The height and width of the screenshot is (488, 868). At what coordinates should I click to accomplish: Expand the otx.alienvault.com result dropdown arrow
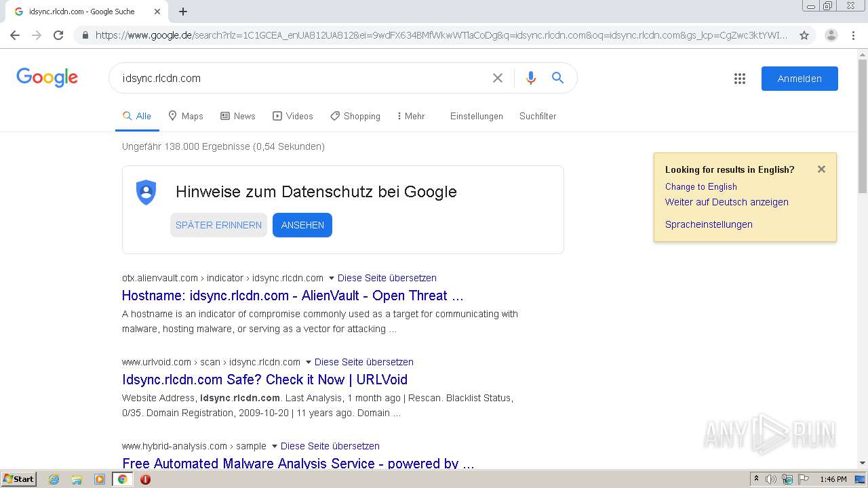click(x=332, y=278)
